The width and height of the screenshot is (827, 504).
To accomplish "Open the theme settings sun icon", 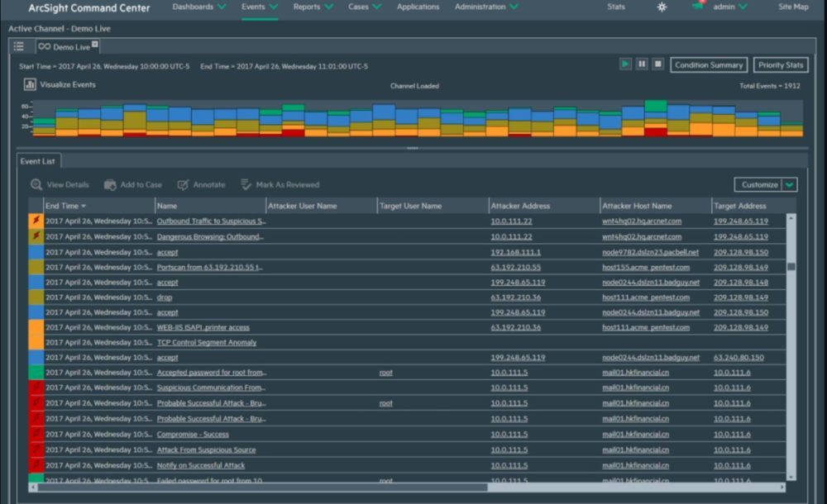I will tap(662, 7).
